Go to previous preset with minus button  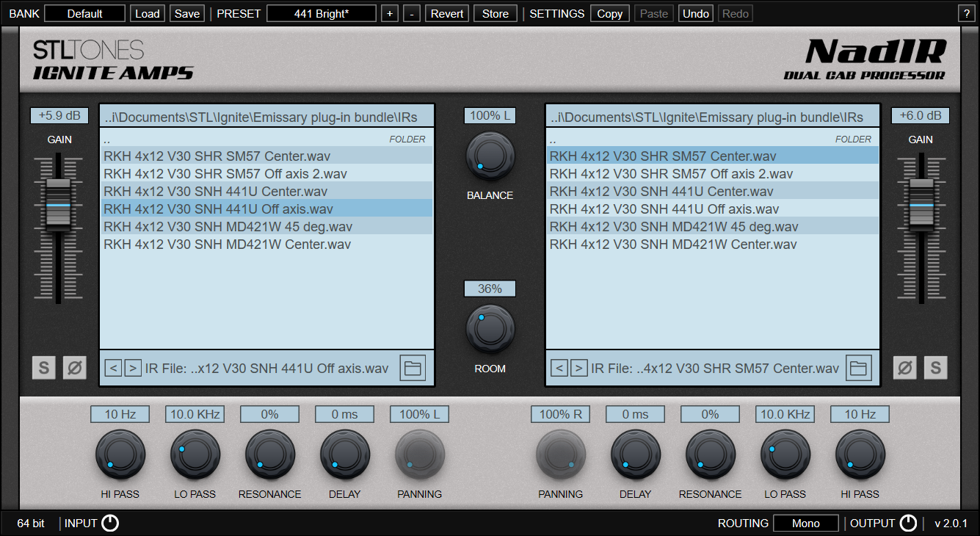tap(412, 13)
